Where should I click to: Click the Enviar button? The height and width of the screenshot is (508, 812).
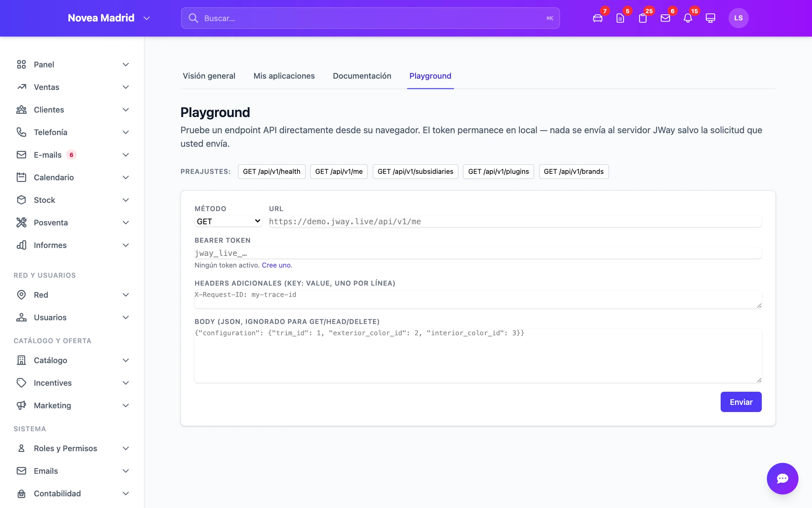point(741,402)
